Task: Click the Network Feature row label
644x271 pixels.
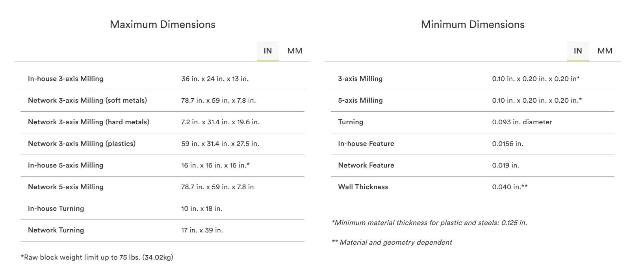Action: click(366, 165)
